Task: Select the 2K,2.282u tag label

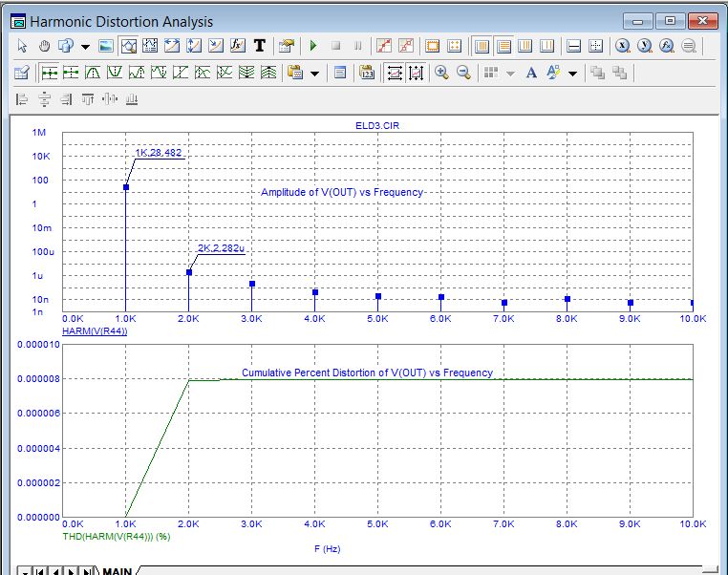Action: tap(221, 247)
